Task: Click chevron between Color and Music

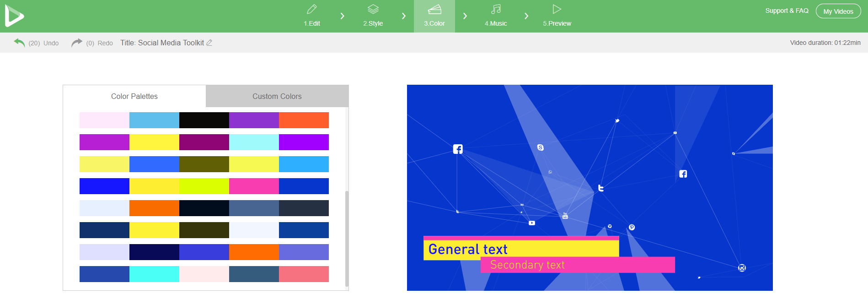Action: (465, 16)
